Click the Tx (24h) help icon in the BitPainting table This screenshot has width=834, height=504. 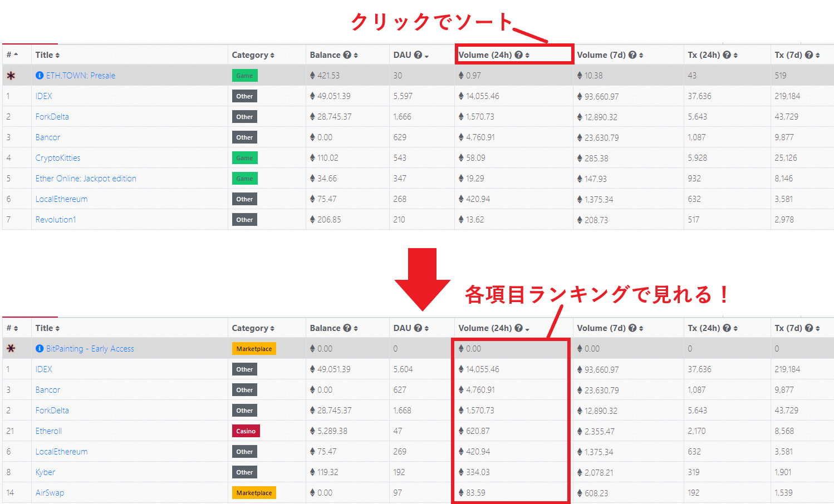tap(727, 328)
